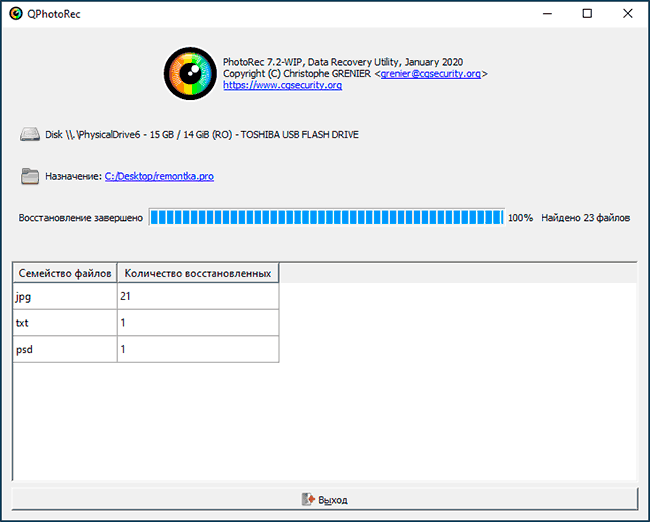
Task: Click the Найдено 23 файлов status text
Action: (586, 217)
